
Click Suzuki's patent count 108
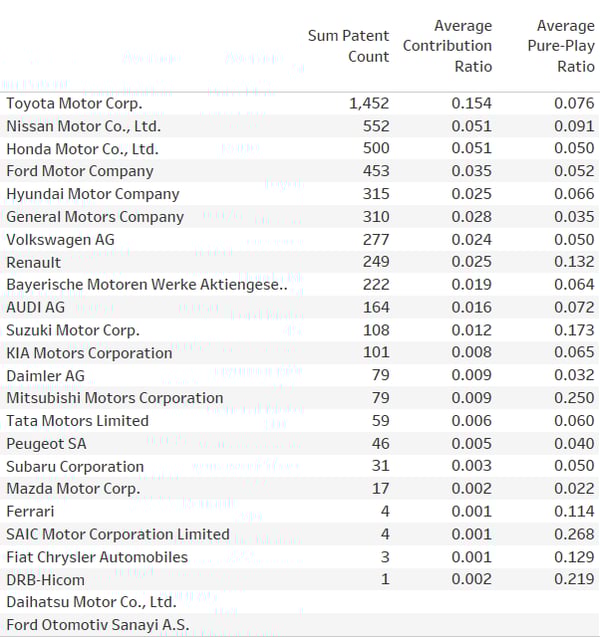pos(376,330)
